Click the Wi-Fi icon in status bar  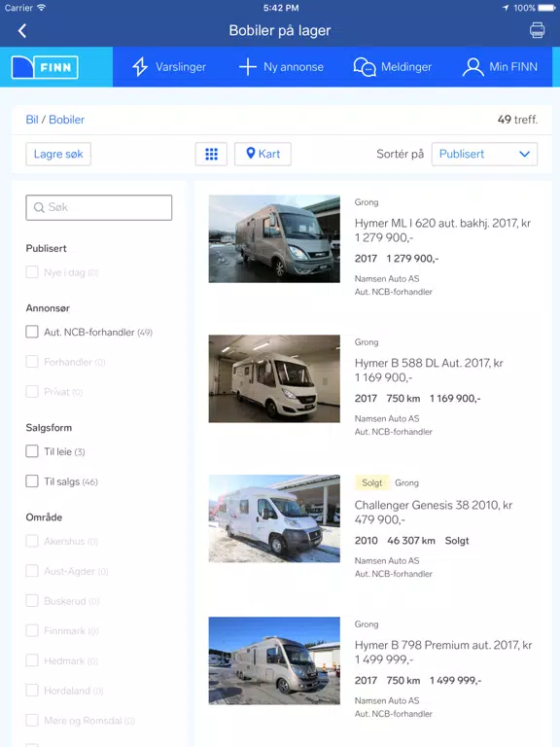(x=42, y=8)
